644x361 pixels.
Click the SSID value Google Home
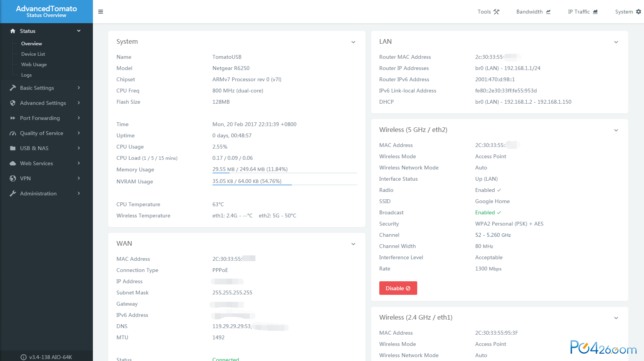(492, 201)
